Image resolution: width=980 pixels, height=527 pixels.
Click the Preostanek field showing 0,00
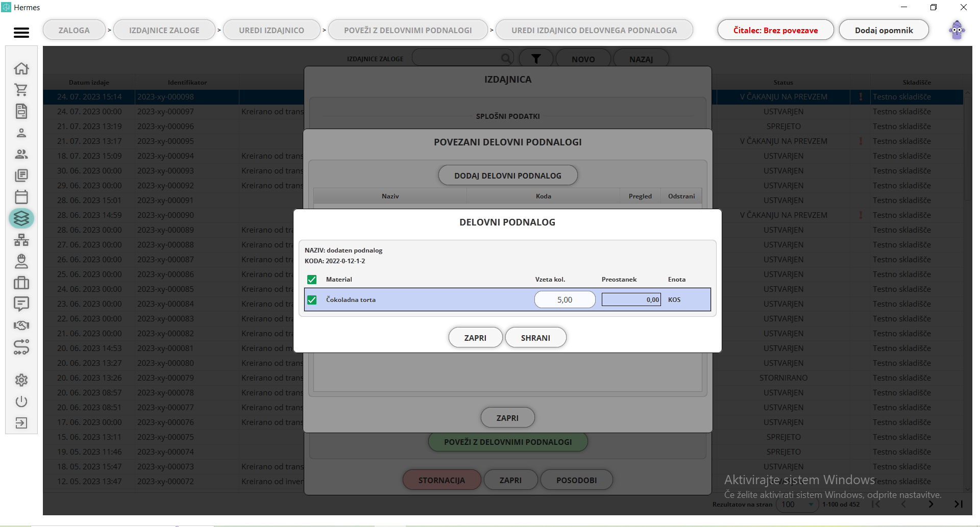631,299
